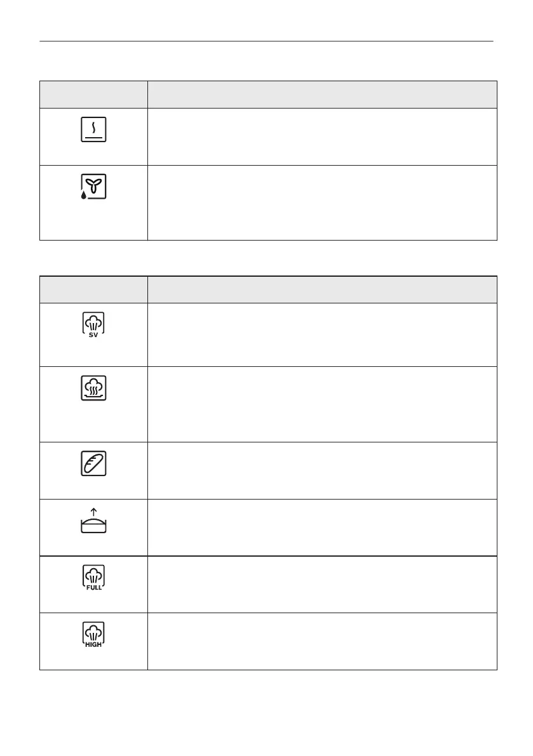Click the blank cell next to dough proving icon
This screenshot has width=533, height=756.
321,527
